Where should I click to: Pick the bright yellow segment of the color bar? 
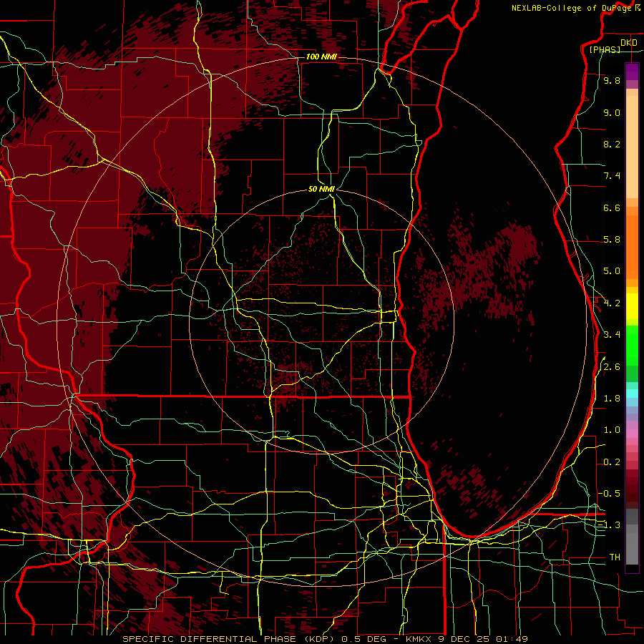click(x=632, y=306)
